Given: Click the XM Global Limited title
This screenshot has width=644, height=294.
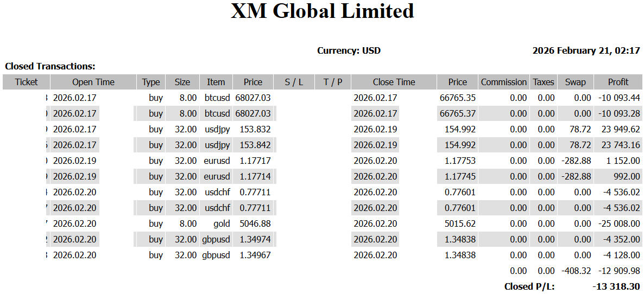Looking at the screenshot, I should click(323, 11).
